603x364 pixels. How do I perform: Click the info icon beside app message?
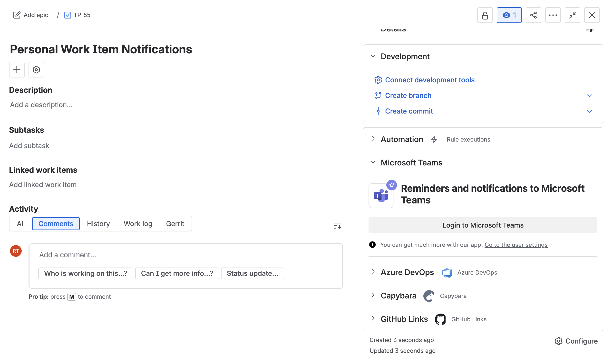click(x=372, y=245)
